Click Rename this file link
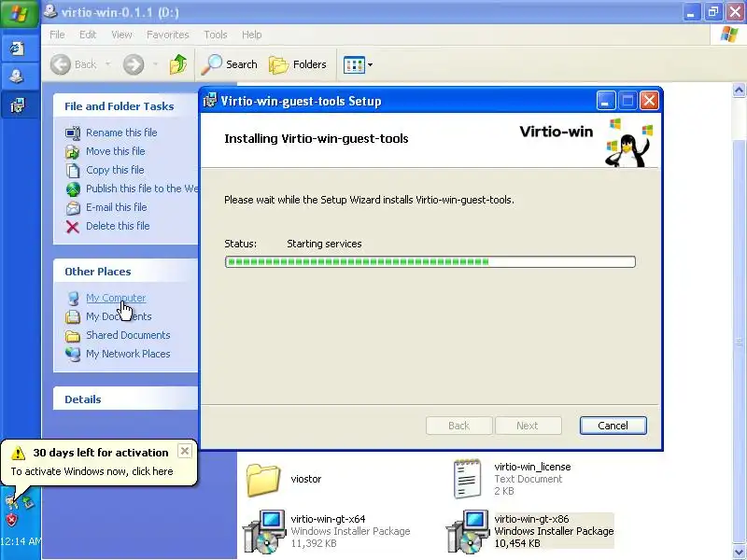747x560 pixels. tap(121, 133)
